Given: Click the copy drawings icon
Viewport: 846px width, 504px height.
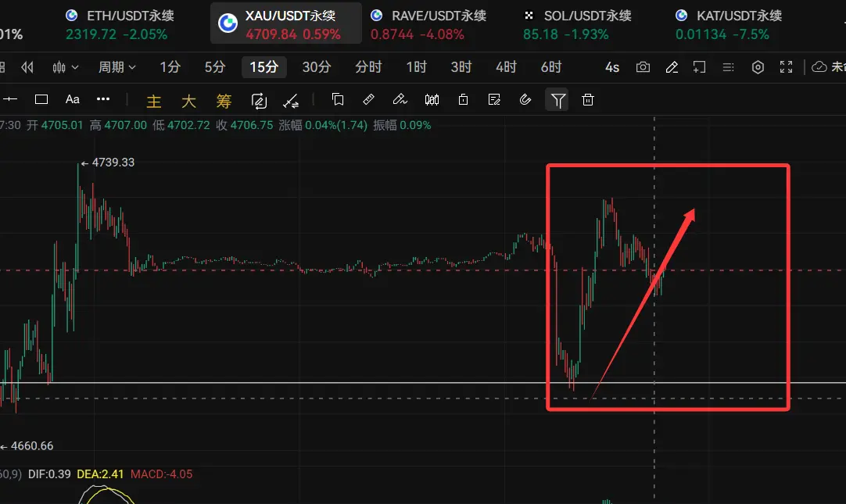Looking at the screenshot, I should tap(338, 99).
